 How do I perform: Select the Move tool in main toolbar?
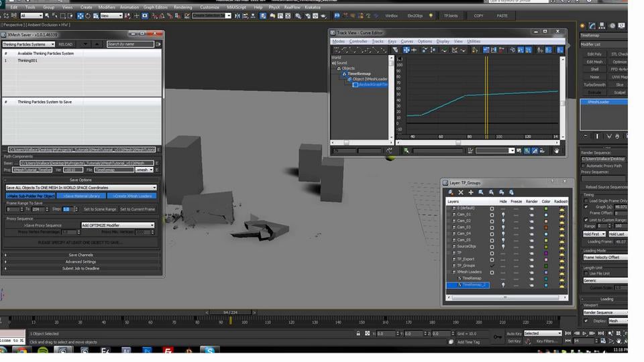coord(80,15)
